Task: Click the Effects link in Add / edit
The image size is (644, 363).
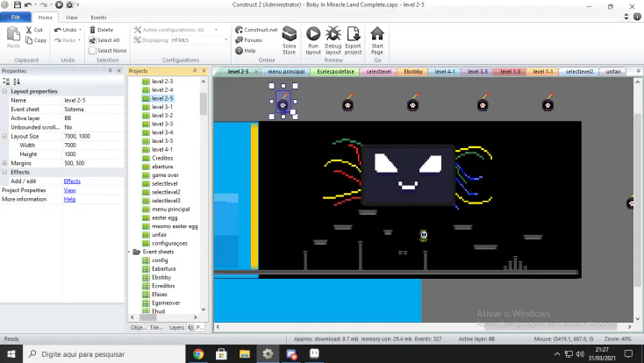Action: [x=72, y=181]
